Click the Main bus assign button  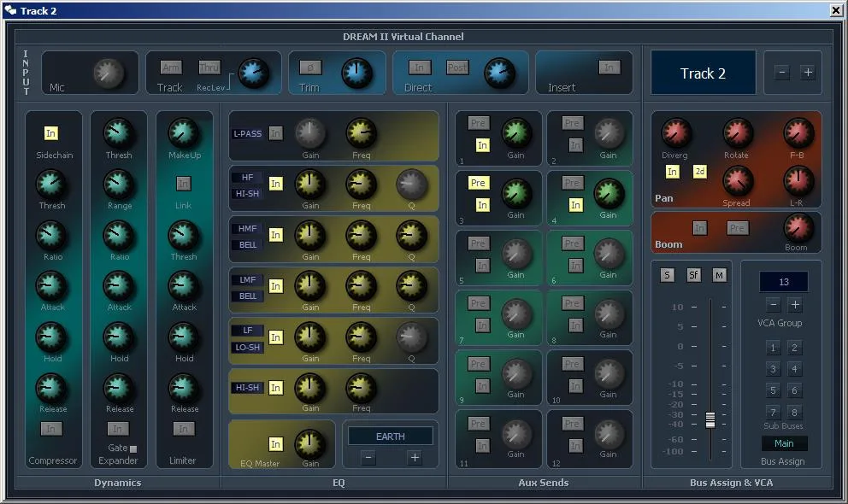point(784,443)
